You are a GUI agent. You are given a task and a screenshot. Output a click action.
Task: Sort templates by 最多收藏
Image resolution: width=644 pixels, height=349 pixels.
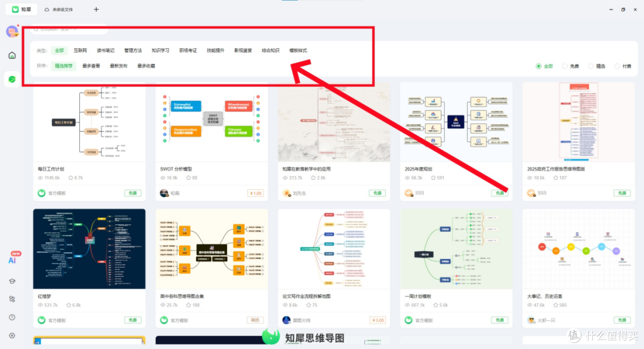tap(146, 66)
